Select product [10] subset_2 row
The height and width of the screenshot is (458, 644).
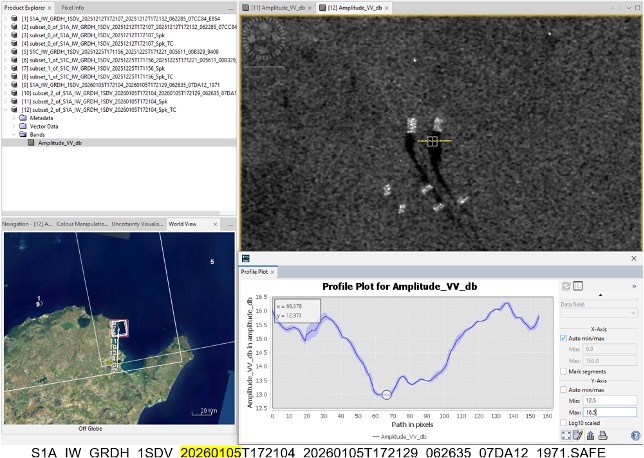coord(129,93)
